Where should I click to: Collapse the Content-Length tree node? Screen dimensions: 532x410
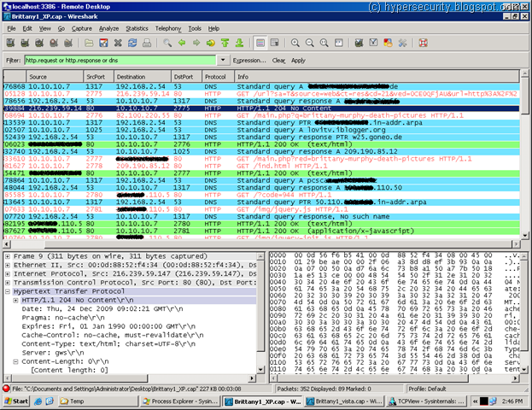(x=15, y=362)
